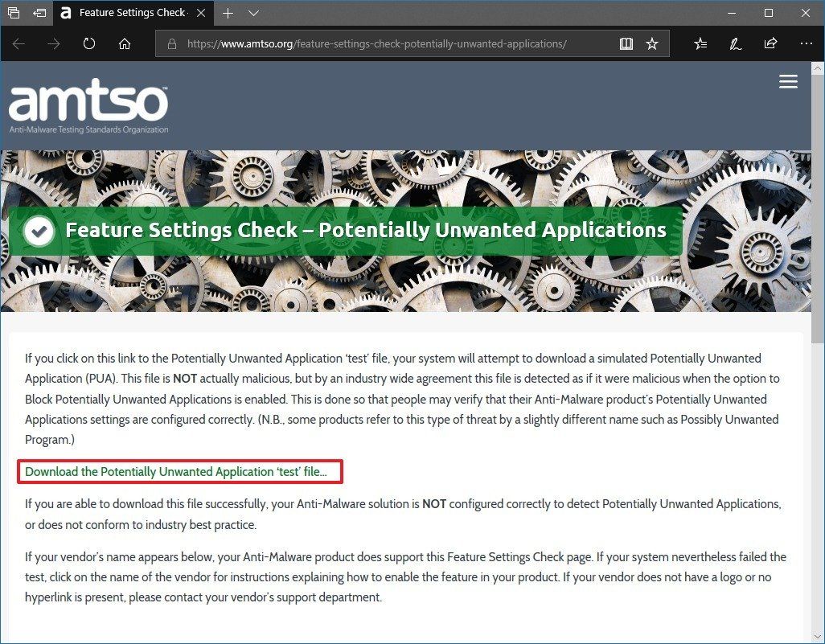Open Reading view in the toolbar

tap(626, 43)
